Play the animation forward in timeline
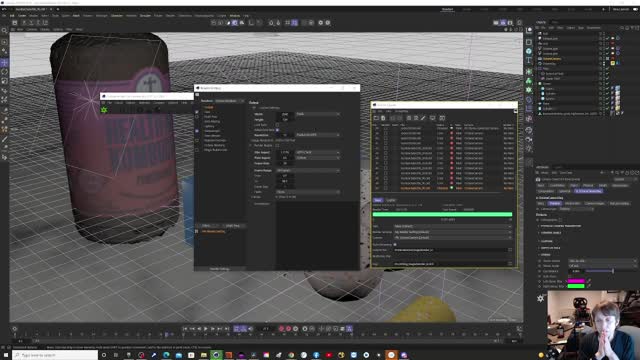 click(206, 329)
